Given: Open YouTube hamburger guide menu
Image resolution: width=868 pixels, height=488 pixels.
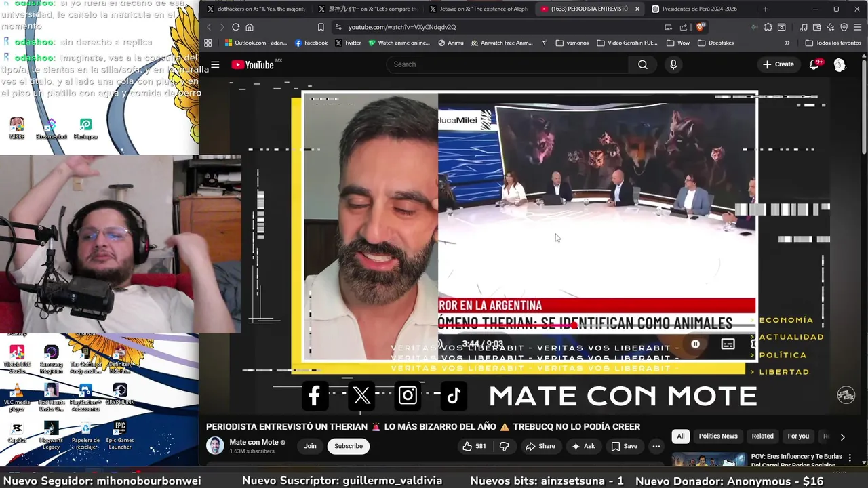Looking at the screenshot, I should tap(215, 65).
